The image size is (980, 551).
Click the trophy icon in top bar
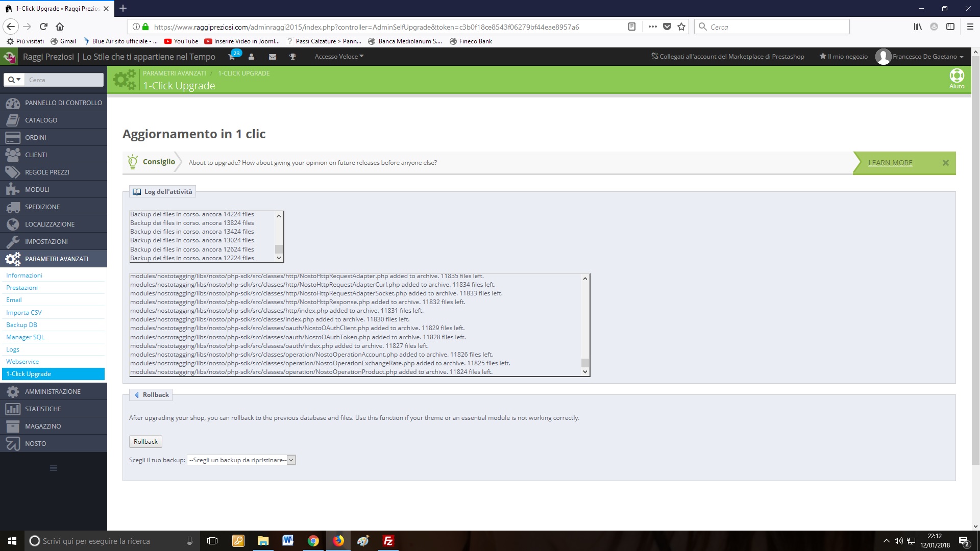(x=292, y=57)
